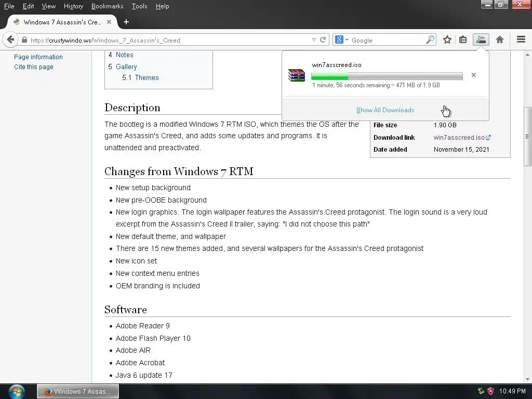
Task: Open the URL history dropdown arrow
Action: (x=314, y=40)
